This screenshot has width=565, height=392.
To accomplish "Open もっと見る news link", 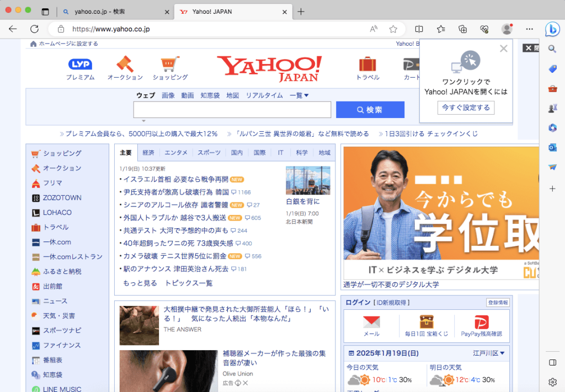I will coord(140,283).
